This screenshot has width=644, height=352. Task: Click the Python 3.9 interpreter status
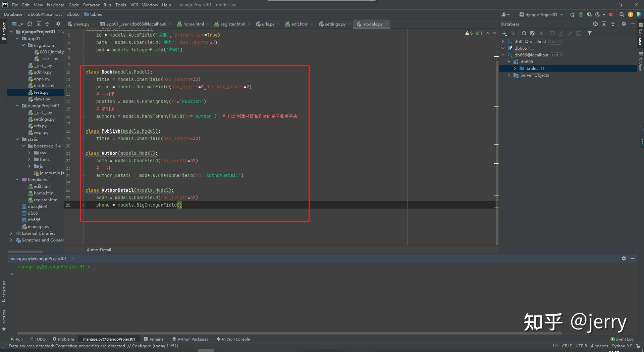[x=622, y=346]
